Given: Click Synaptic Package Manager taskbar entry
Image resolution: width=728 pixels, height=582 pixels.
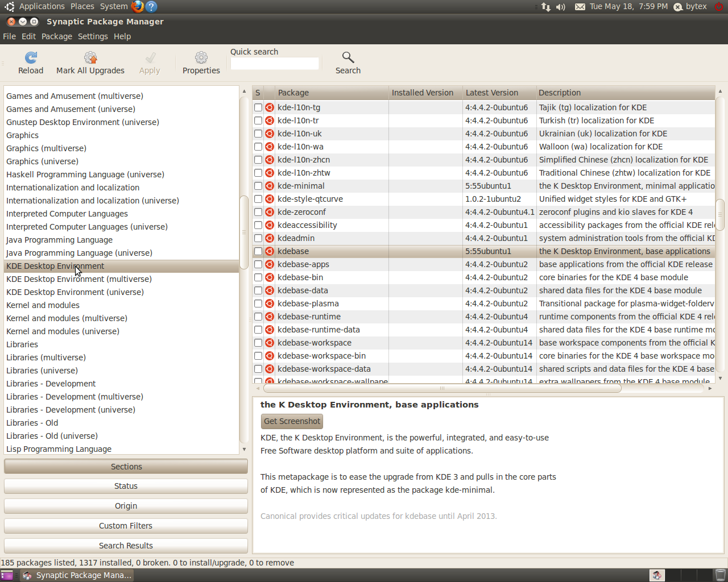Looking at the screenshot, I should click(x=77, y=575).
